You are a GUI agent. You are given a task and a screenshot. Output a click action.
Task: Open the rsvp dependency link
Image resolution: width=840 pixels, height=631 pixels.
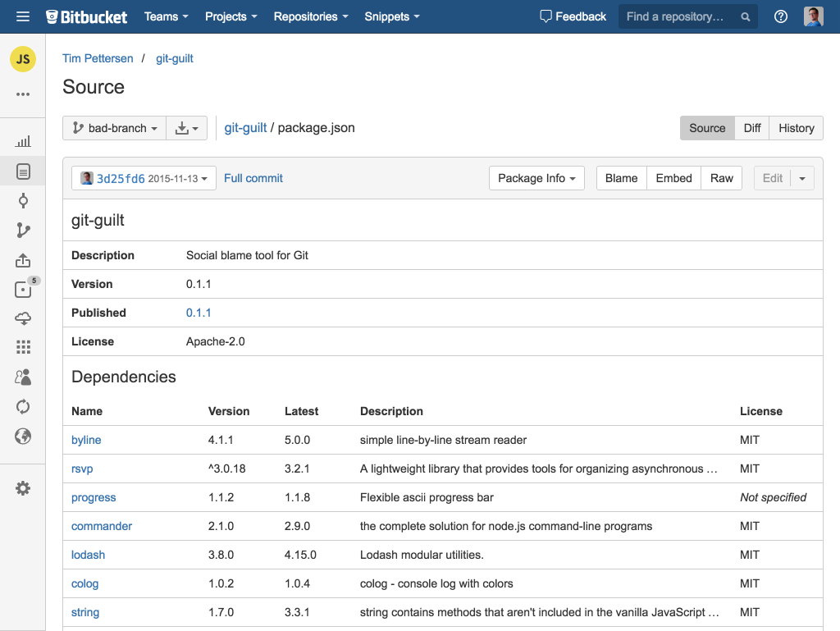82,469
